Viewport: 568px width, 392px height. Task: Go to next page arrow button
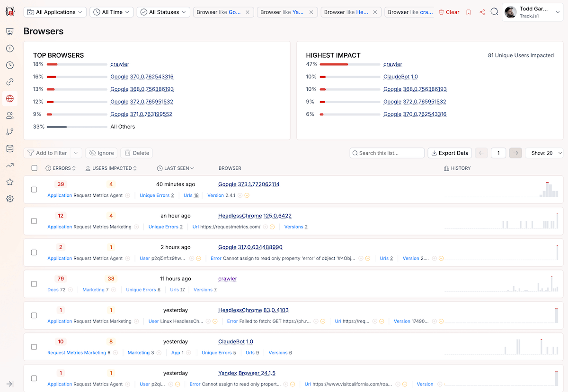[x=515, y=153]
